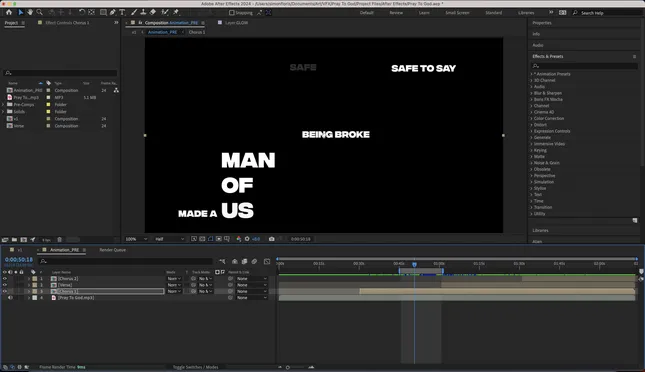
Task: Switch to the v1 timeline tab
Action: [x=19, y=250]
